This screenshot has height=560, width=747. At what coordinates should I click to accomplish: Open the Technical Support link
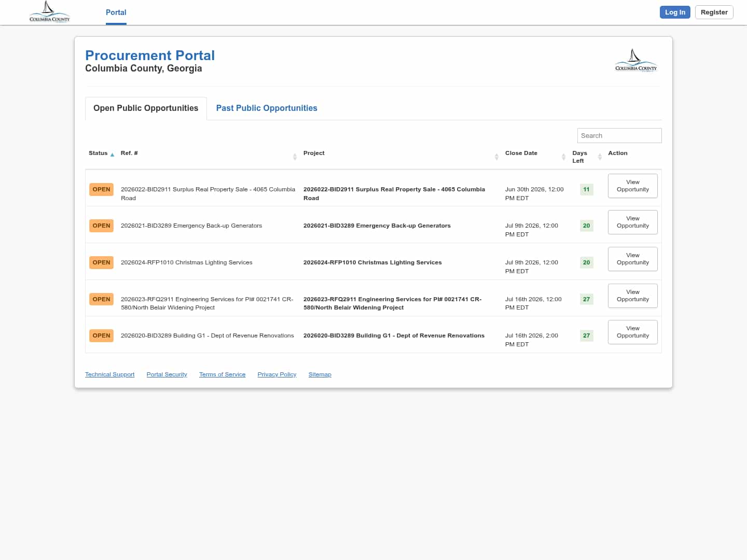tap(109, 374)
